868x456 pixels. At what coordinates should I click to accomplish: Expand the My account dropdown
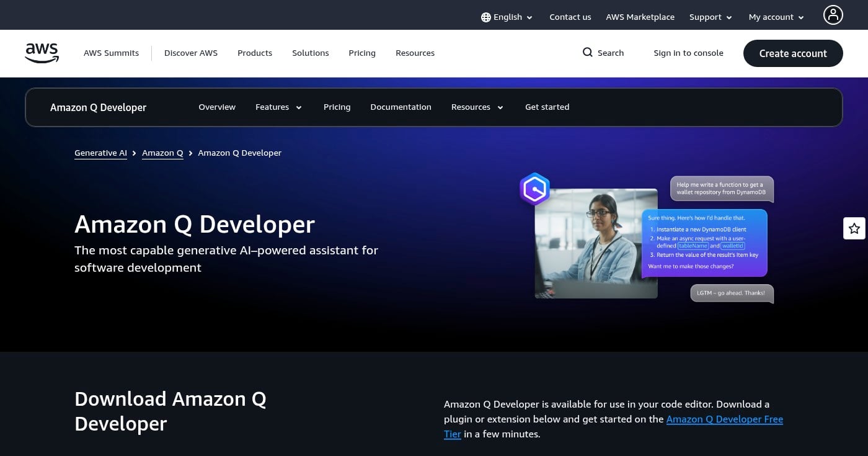pos(776,17)
